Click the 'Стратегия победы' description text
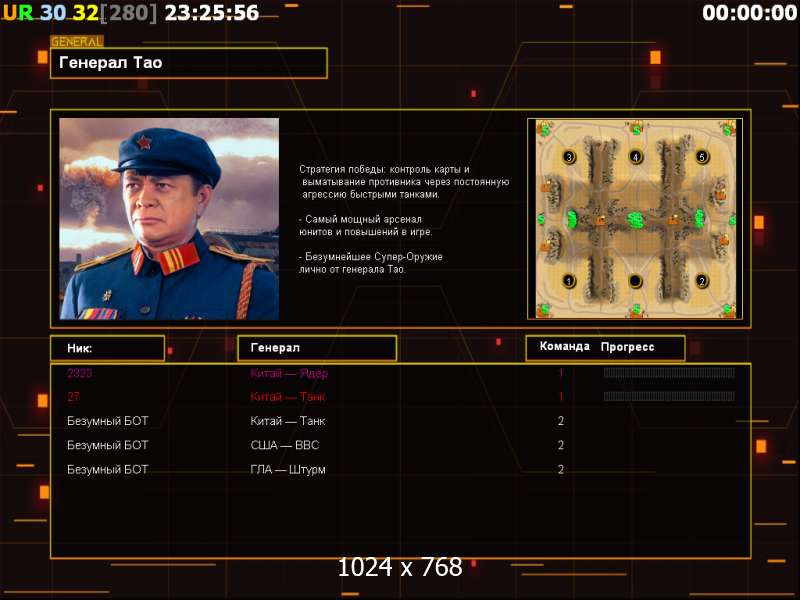 (404, 182)
